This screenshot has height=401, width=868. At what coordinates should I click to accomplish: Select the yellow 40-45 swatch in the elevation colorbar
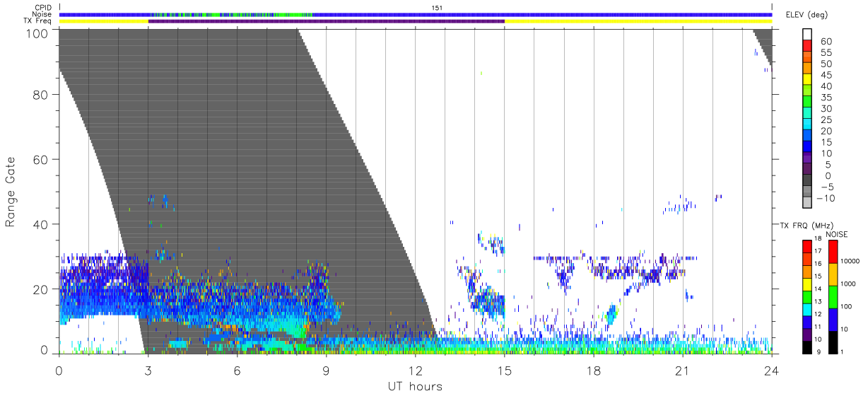808,79
